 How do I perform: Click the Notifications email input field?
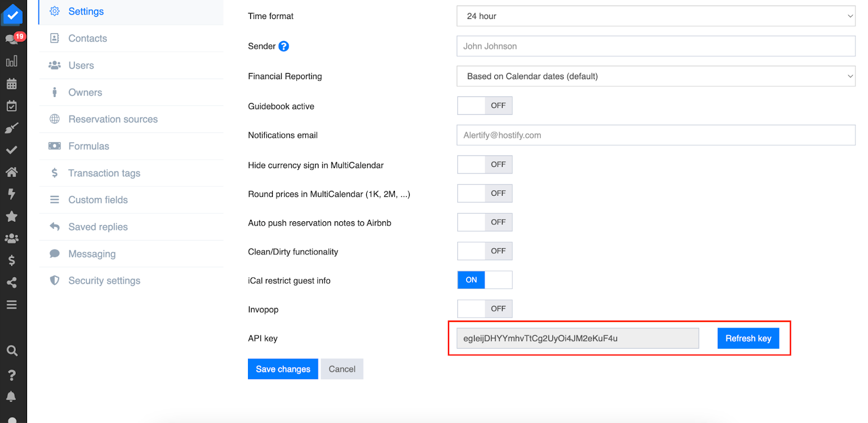(655, 135)
